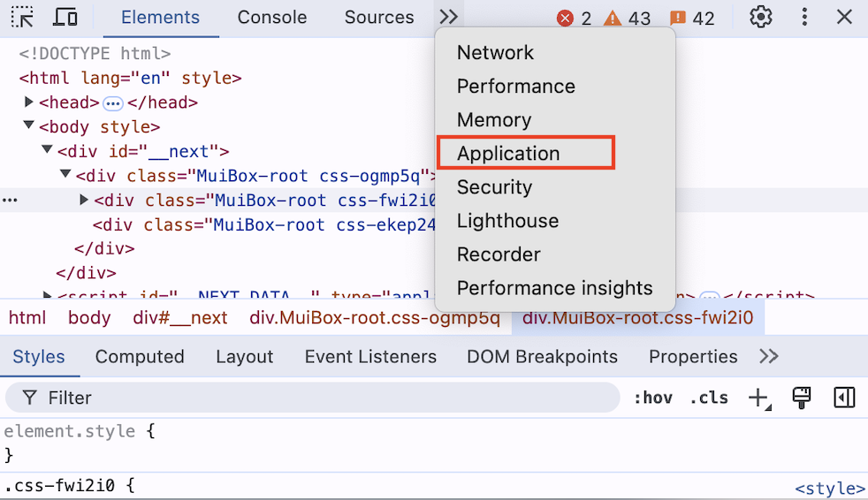The width and height of the screenshot is (868, 500).
Task: Open the Styles pane tab
Action: click(39, 357)
